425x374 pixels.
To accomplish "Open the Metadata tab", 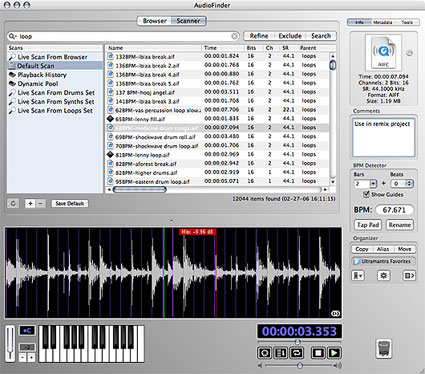I will pyautogui.click(x=382, y=22).
